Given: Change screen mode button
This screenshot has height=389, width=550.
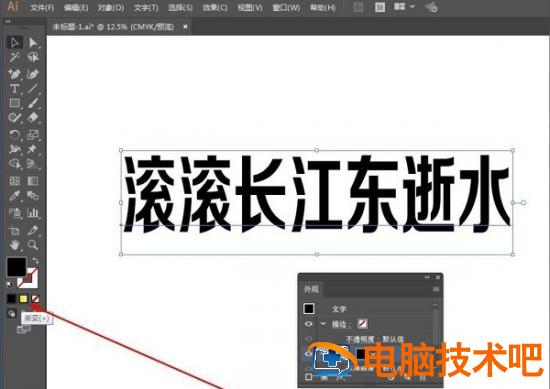Looking at the screenshot, I should click(x=24, y=329).
